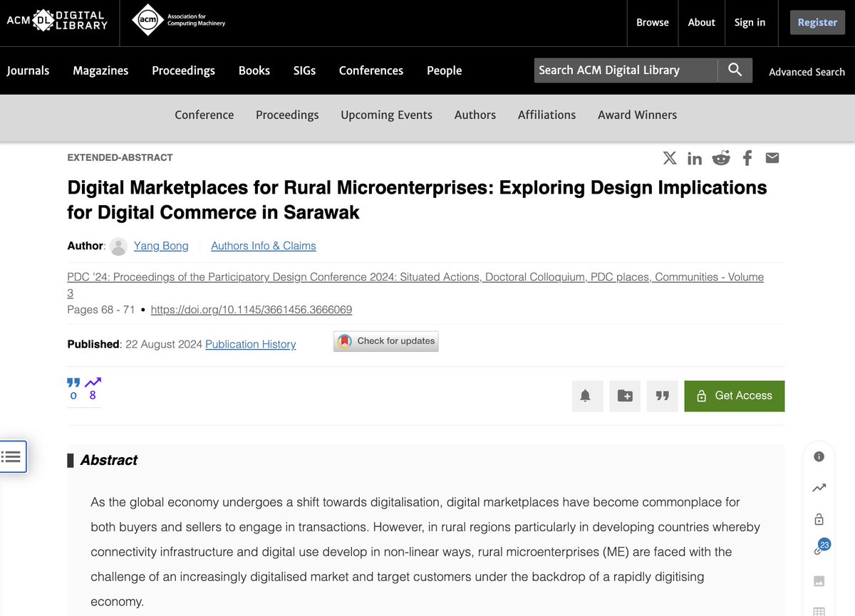Select the Authors tab
Viewport: 855px width, 616px height.
475,115
